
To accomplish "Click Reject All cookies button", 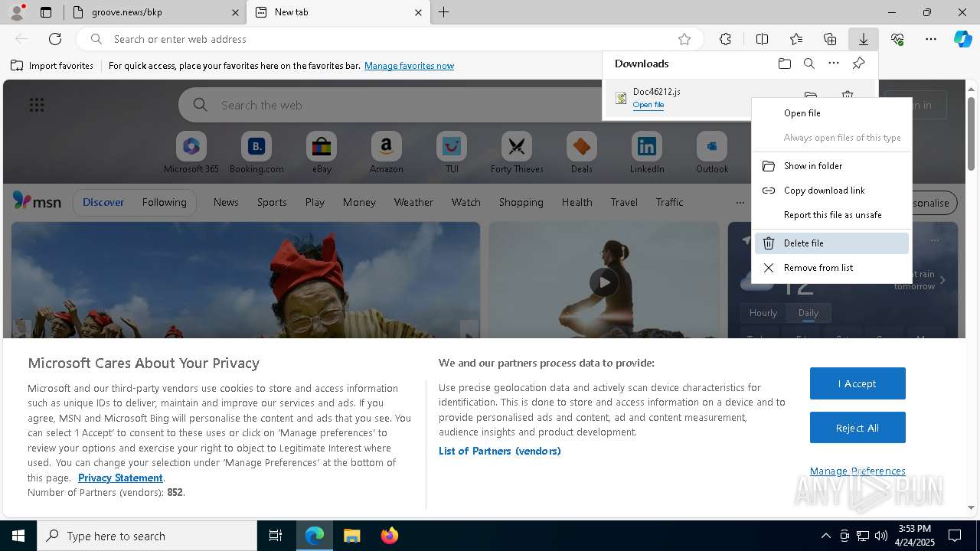I will click(857, 428).
